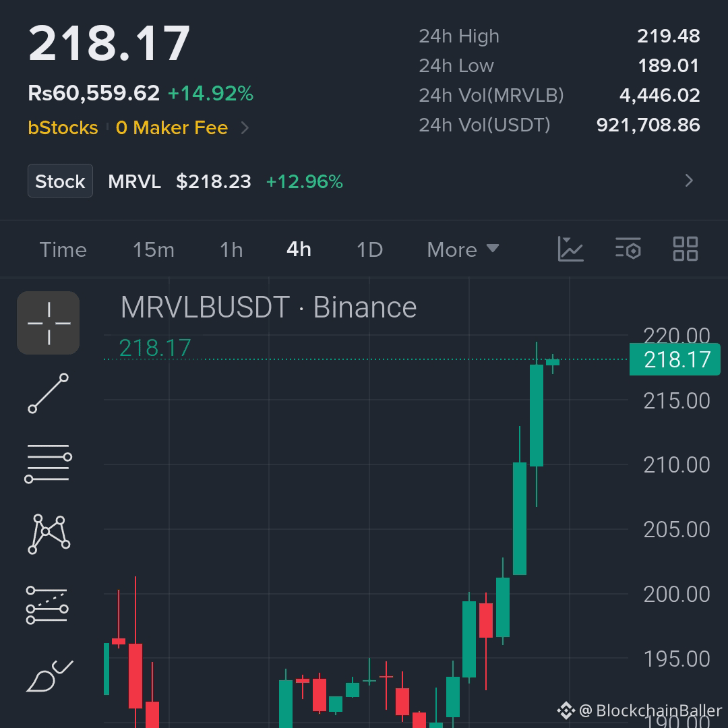Tap the green 218.17 price axis label
Viewport: 728px width, 728px height.
pos(675,359)
